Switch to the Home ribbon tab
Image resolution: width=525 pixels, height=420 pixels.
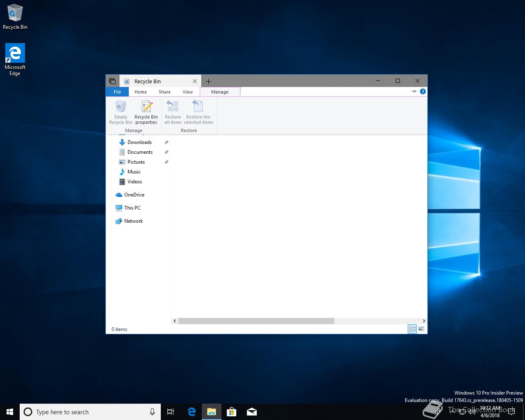pos(141,92)
